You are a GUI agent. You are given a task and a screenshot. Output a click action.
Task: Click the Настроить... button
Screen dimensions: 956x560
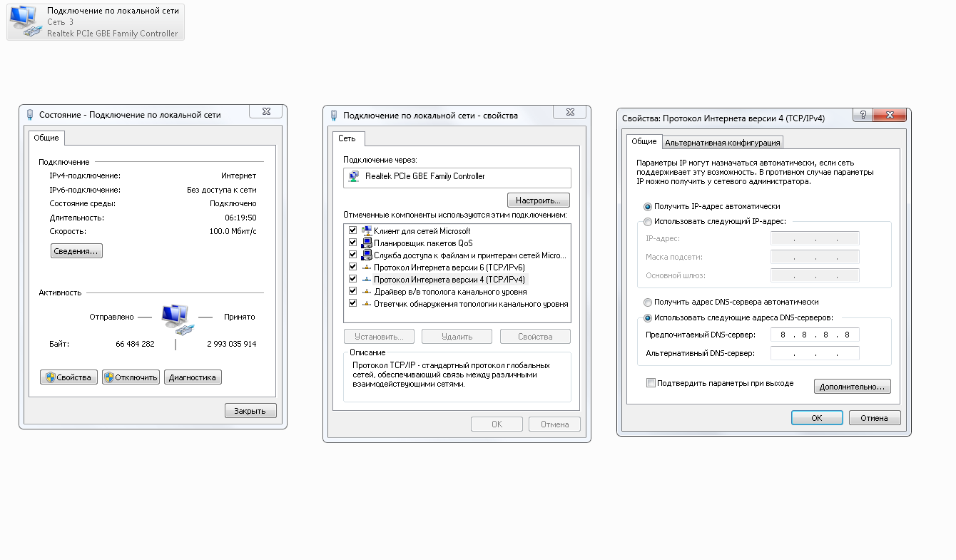click(538, 200)
